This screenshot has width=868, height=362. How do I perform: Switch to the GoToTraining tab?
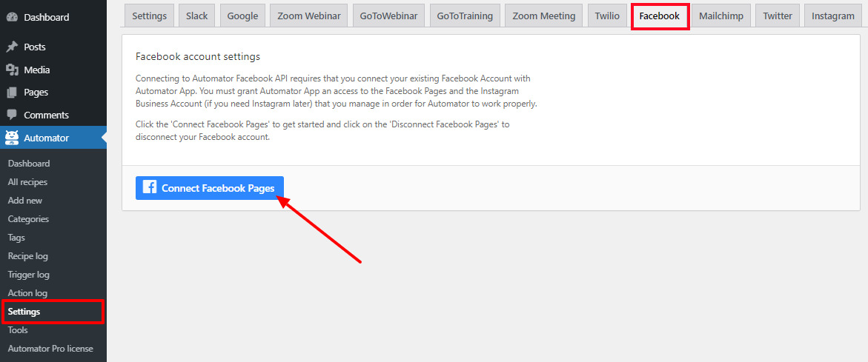point(465,16)
